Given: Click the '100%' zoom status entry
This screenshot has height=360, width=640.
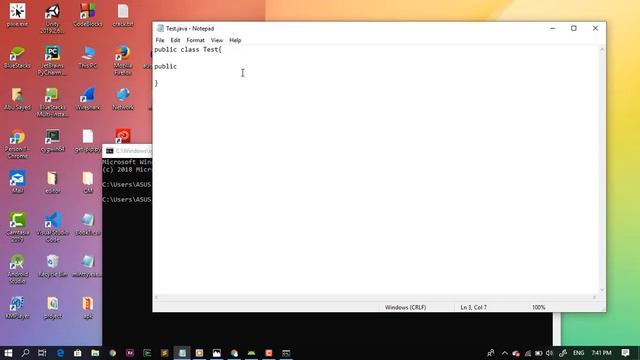Looking at the screenshot, I should [538, 307].
